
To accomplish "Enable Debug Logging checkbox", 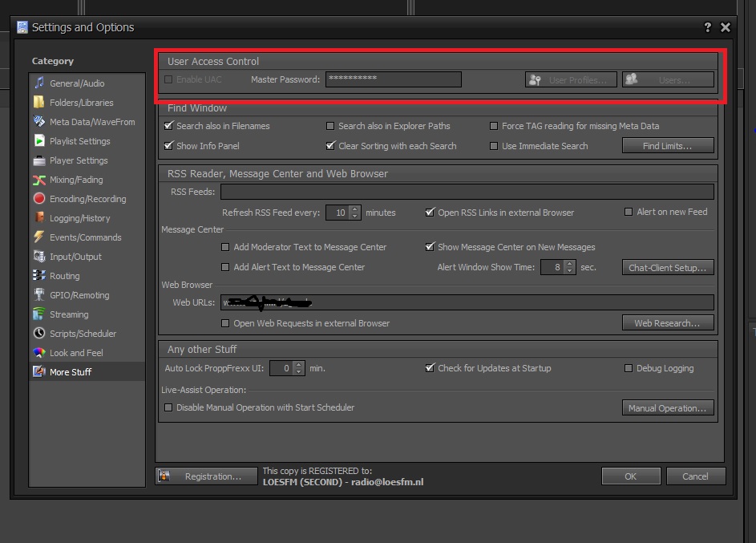I will (x=629, y=368).
